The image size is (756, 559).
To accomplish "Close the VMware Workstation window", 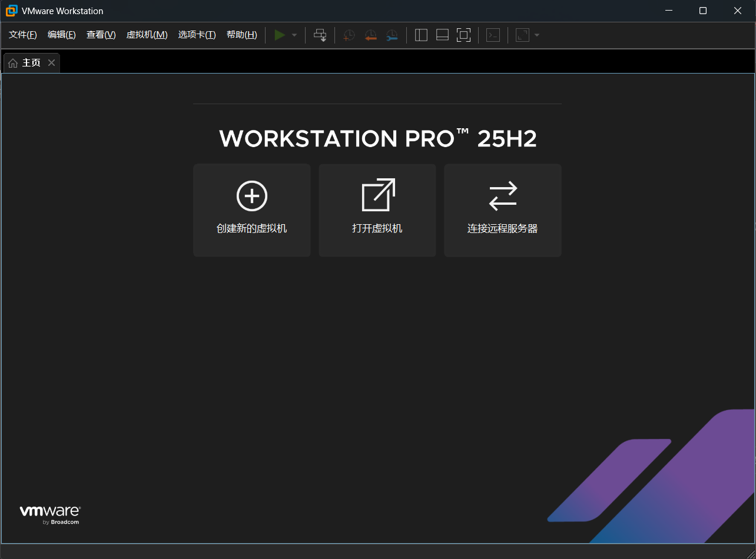I will tap(738, 11).
